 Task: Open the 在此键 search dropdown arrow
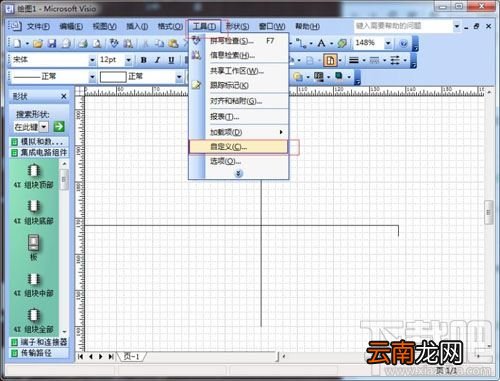coord(44,127)
